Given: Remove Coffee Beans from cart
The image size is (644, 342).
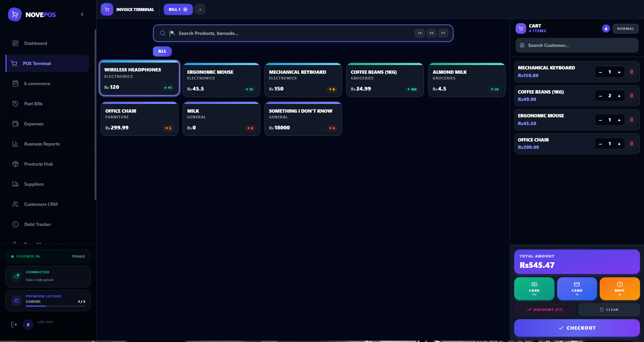Looking at the screenshot, I should click(632, 96).
